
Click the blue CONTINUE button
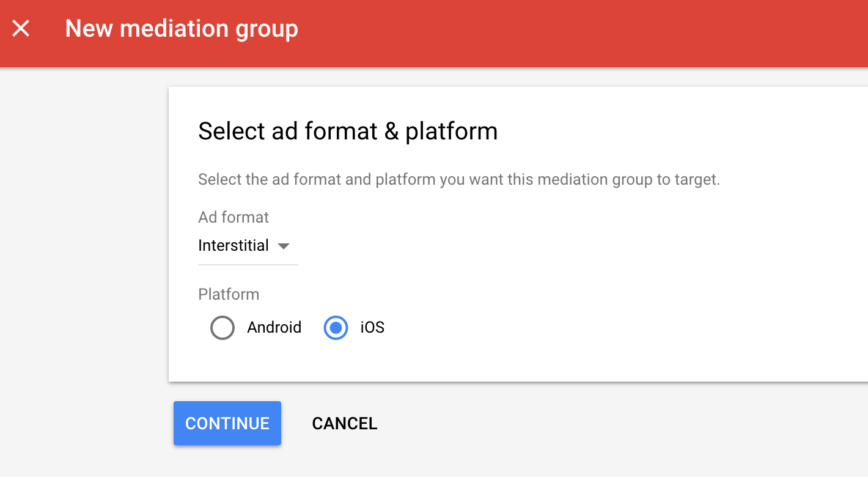[227, 423]
